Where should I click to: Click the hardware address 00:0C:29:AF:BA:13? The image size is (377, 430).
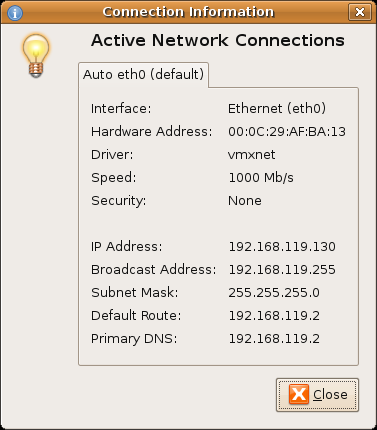(x=287, y=132)
